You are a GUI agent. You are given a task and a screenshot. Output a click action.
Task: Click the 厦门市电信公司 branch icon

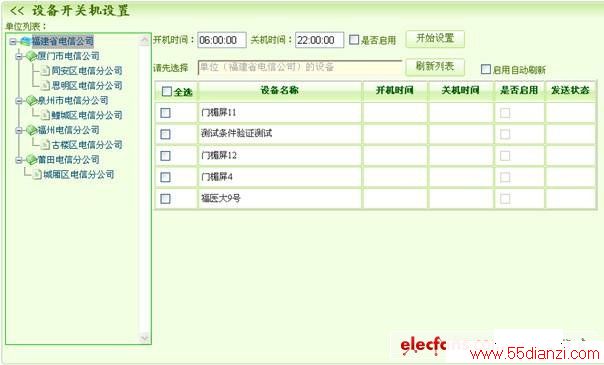coord(31,56)
